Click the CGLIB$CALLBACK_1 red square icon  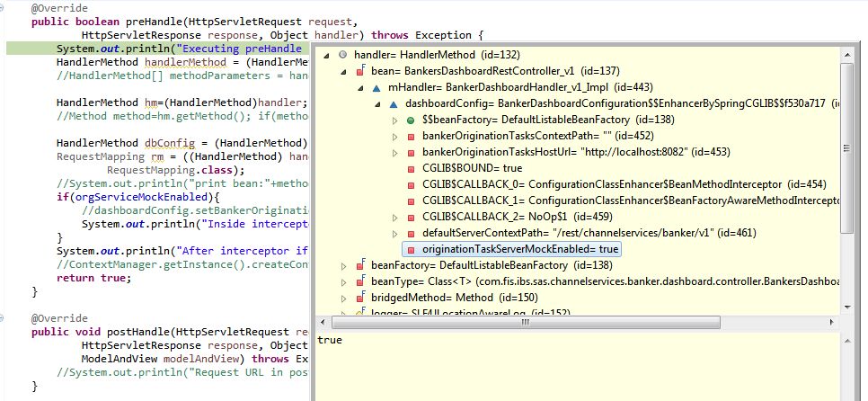point(411,201)
